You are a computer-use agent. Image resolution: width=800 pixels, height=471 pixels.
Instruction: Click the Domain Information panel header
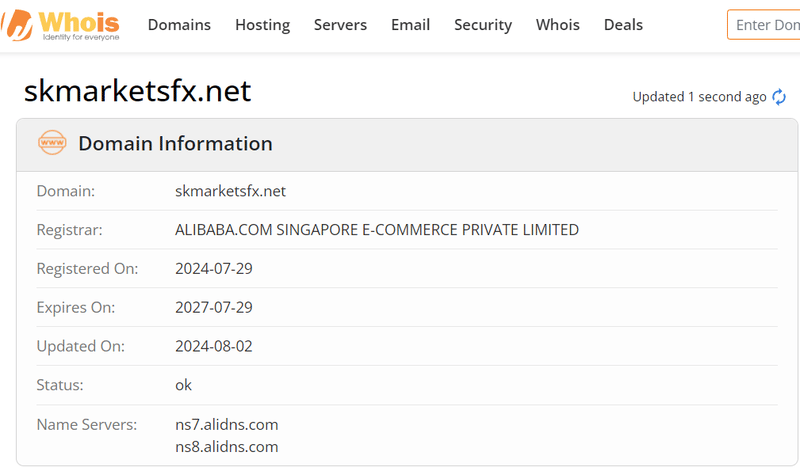pyautogui.click(x=407, y=144)
